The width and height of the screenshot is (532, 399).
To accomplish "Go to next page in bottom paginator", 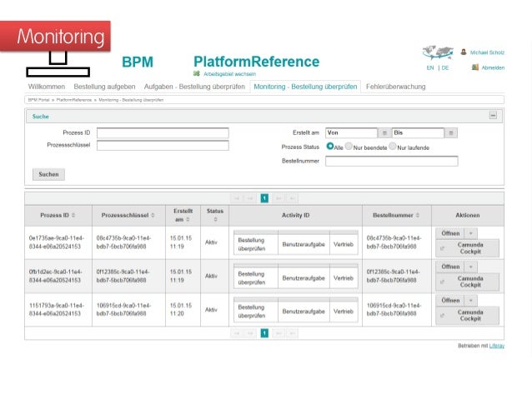I will pos(279,333).
